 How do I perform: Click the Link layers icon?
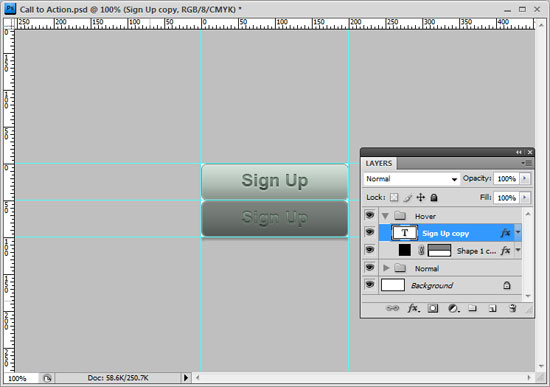392,308
